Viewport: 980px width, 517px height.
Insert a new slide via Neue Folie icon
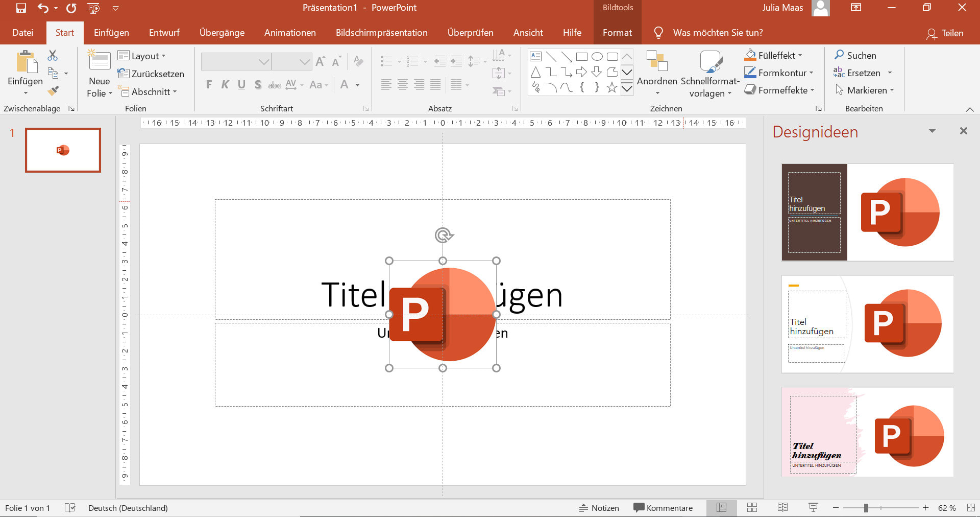tap(100, 60)
